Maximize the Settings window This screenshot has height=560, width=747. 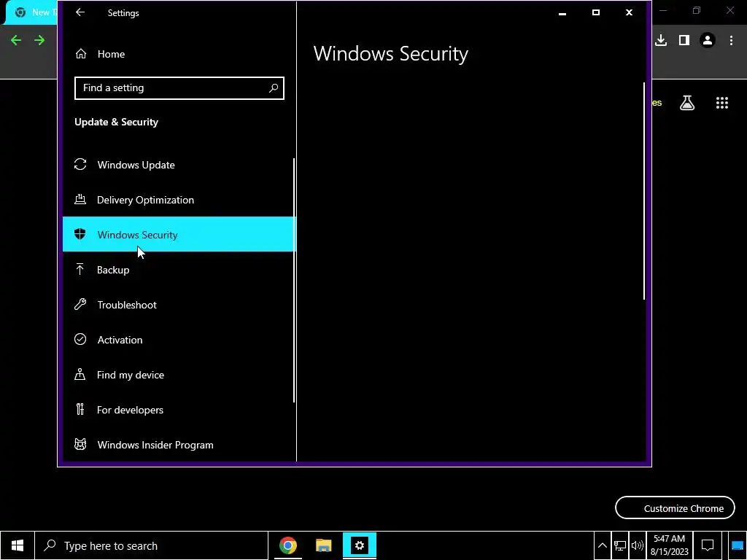pos(596,13)
